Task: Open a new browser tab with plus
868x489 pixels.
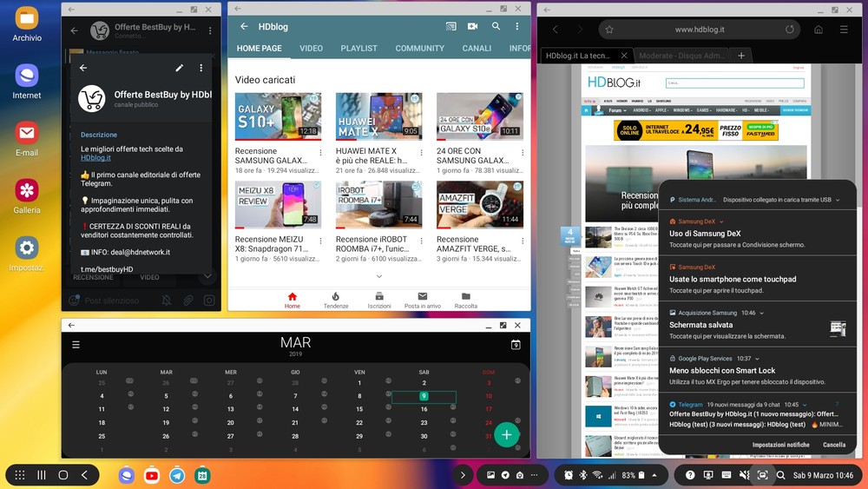Action: coord(741,56)
